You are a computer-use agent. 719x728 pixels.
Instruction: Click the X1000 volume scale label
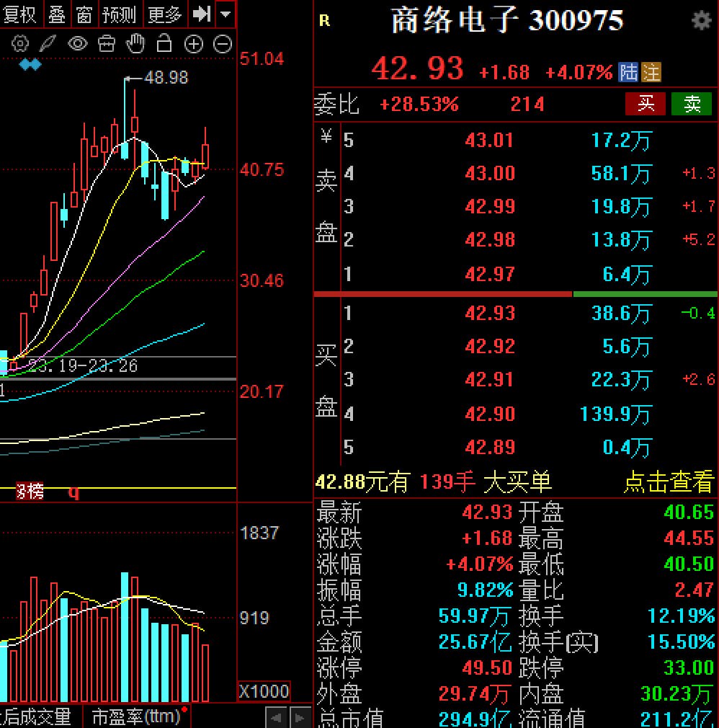(264, 691)
